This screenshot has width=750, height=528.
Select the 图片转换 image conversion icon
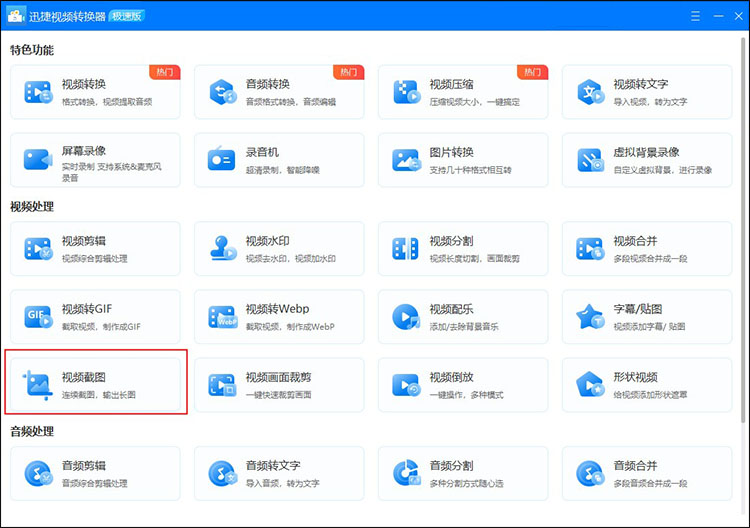(407, 160)
